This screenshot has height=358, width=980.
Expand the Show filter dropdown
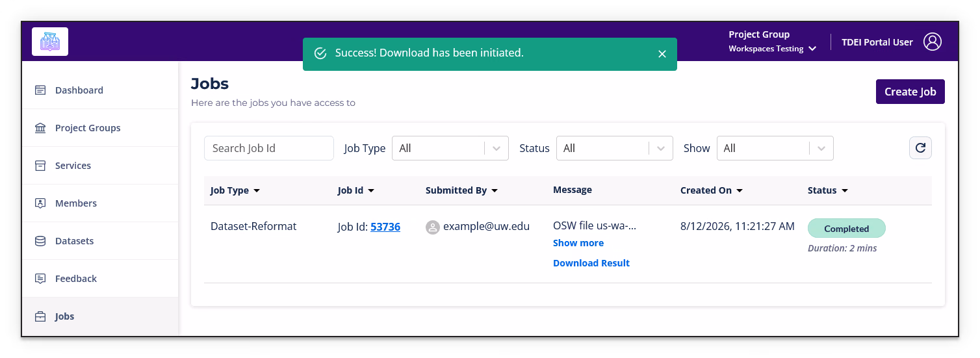coord(775,148)
